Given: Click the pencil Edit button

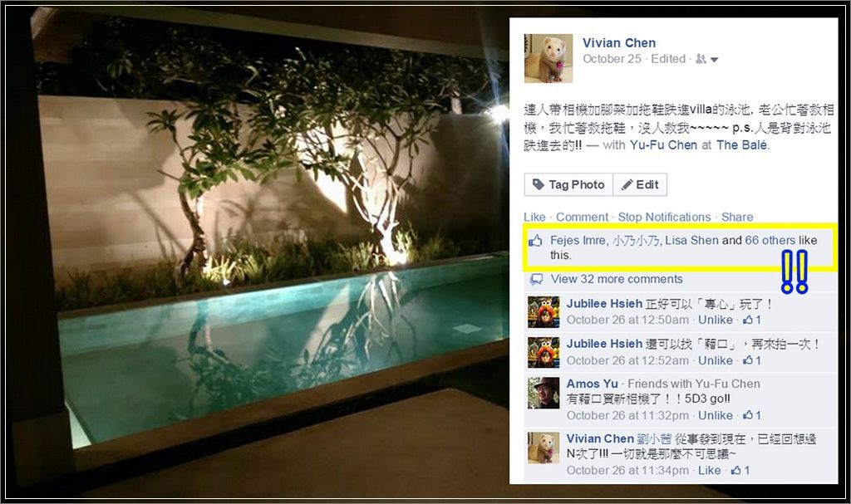Looking at the screenshot, I should pyautogui.click(x=640, y=184).
